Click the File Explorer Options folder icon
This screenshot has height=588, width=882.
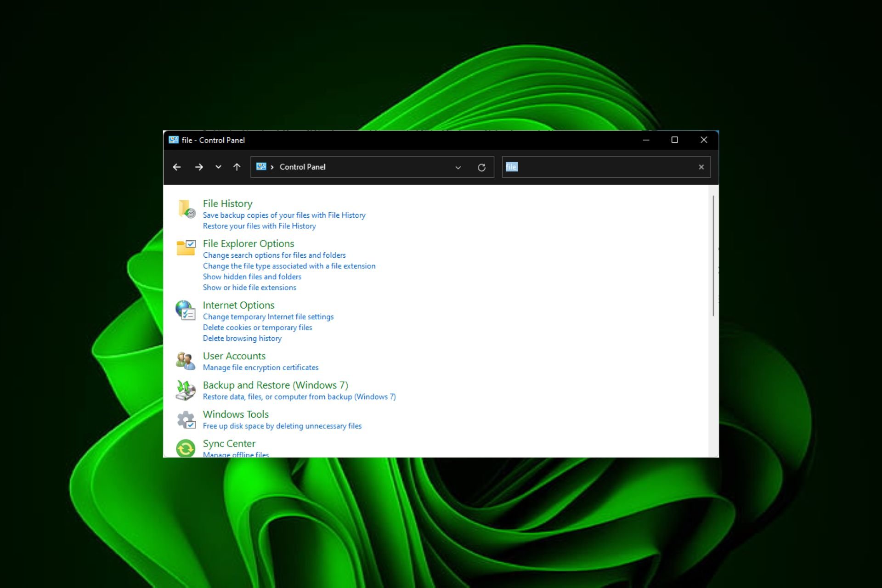186,248
